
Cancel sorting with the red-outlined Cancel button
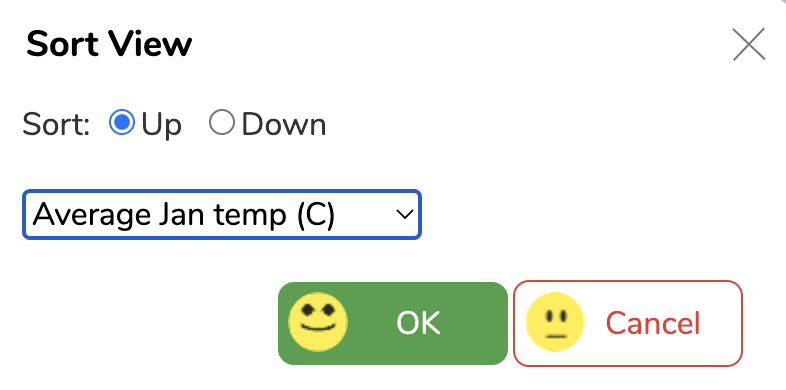point(628,323)
